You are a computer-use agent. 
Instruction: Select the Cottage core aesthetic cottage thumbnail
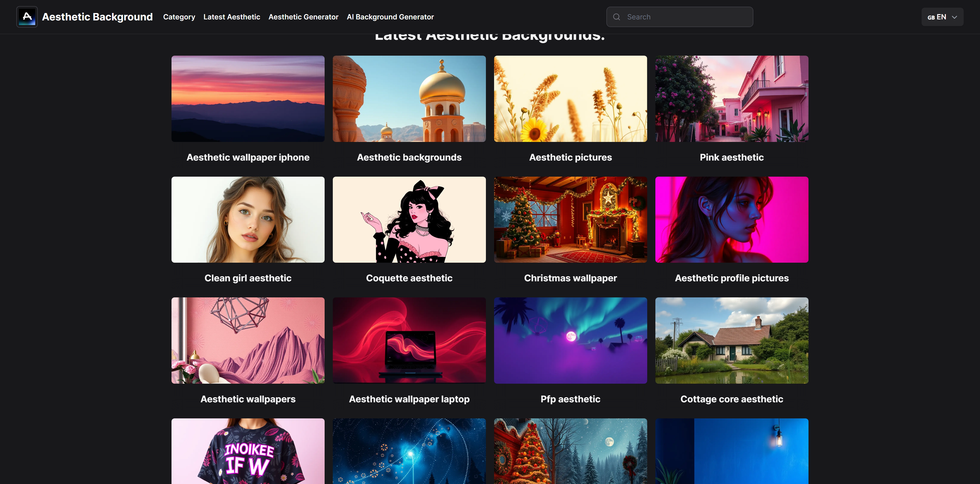(732, 341)
